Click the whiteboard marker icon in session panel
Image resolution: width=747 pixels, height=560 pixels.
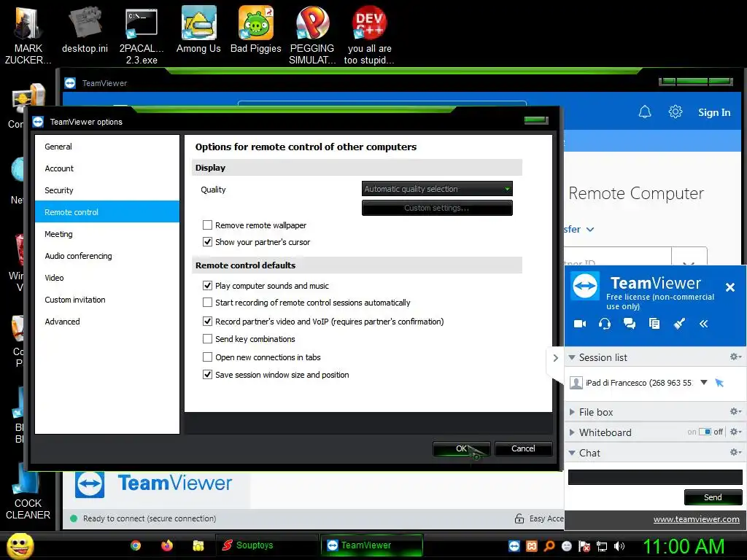click(679, 324)
